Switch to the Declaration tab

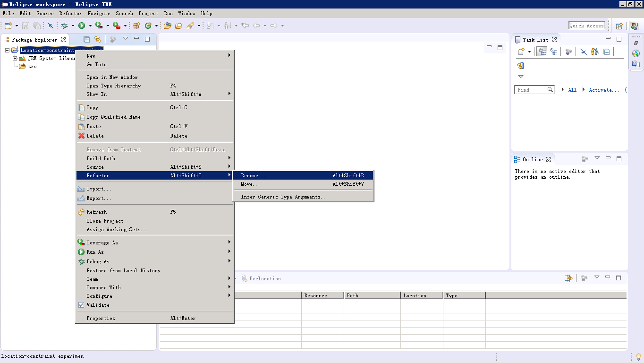[x=261, y=278]
